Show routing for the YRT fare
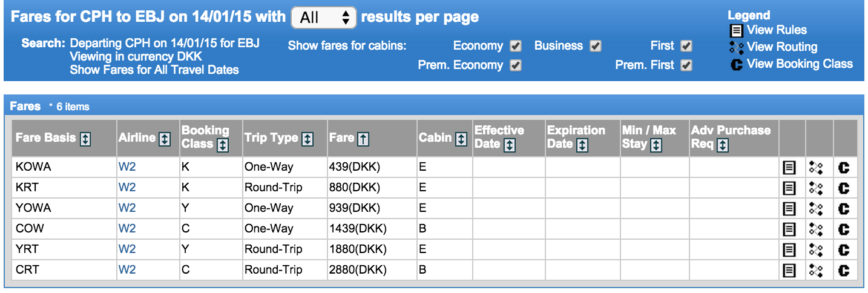Viewport: 868px width, 293px height. [815, 249]
